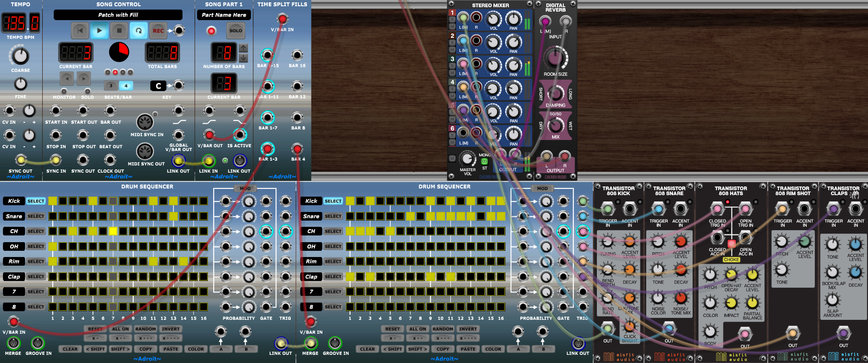Screen dimensions: 868x363
Task: Click the next bar arrow under Current Bar
Action: tap(84, 78)
